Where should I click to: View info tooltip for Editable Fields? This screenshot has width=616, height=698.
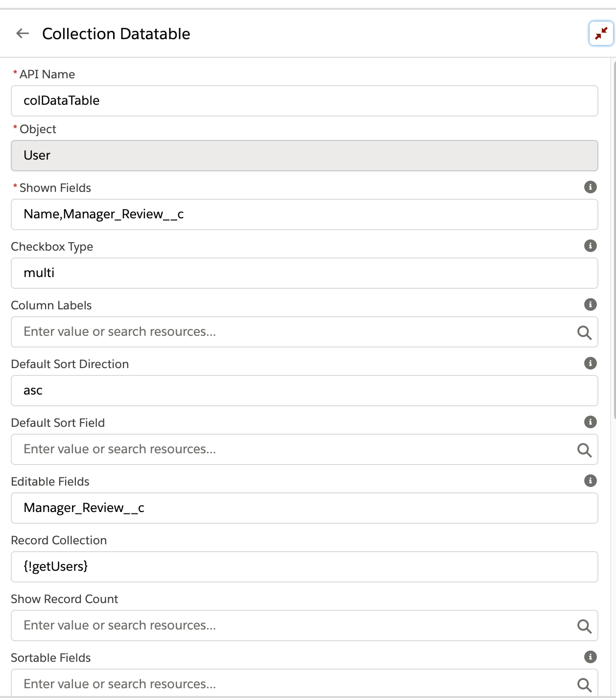[591, 481]
